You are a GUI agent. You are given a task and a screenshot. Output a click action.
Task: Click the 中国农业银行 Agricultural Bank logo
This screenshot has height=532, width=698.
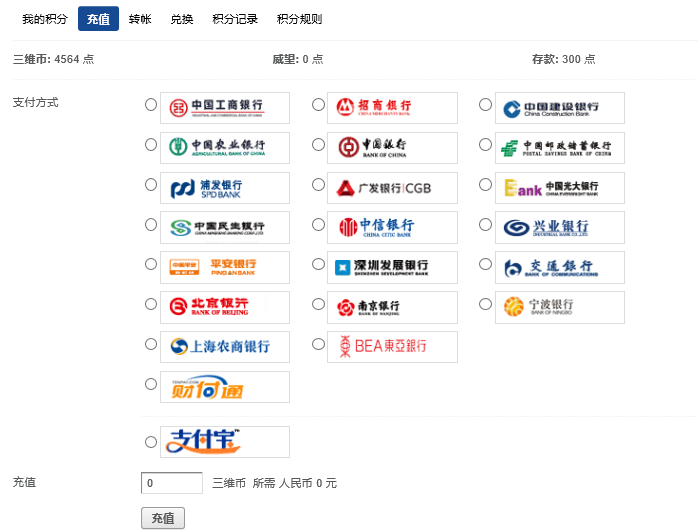point(225,148)
